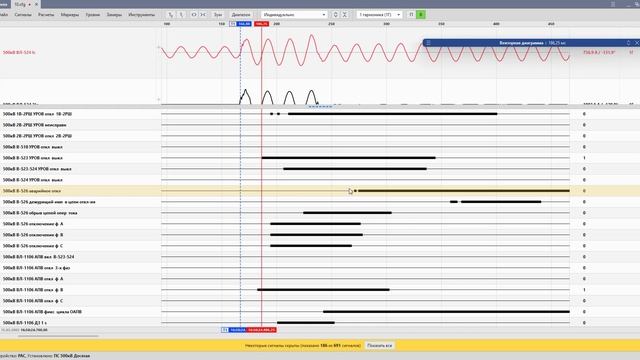Expand the second analog channel plus sign
Viewport: 640px width, 360px height.
(x=159, y=99)
